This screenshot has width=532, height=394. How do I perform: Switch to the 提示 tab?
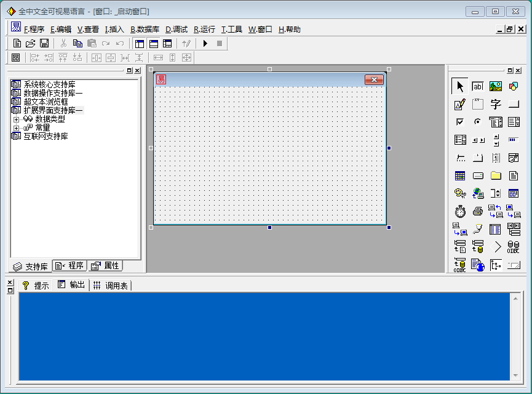[x=36, y=285]
